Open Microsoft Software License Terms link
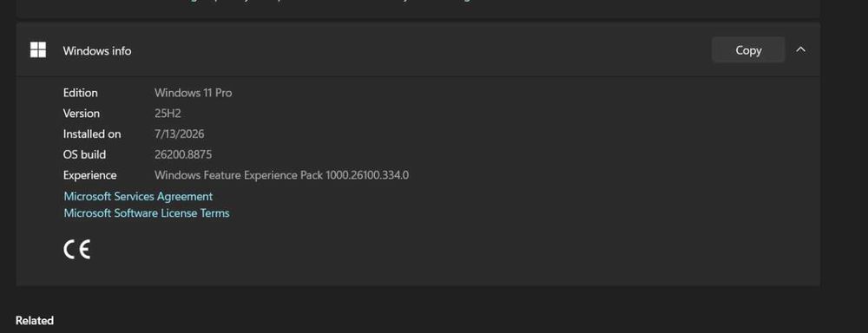This screenshot has height=333, width=868. [147, 213]
